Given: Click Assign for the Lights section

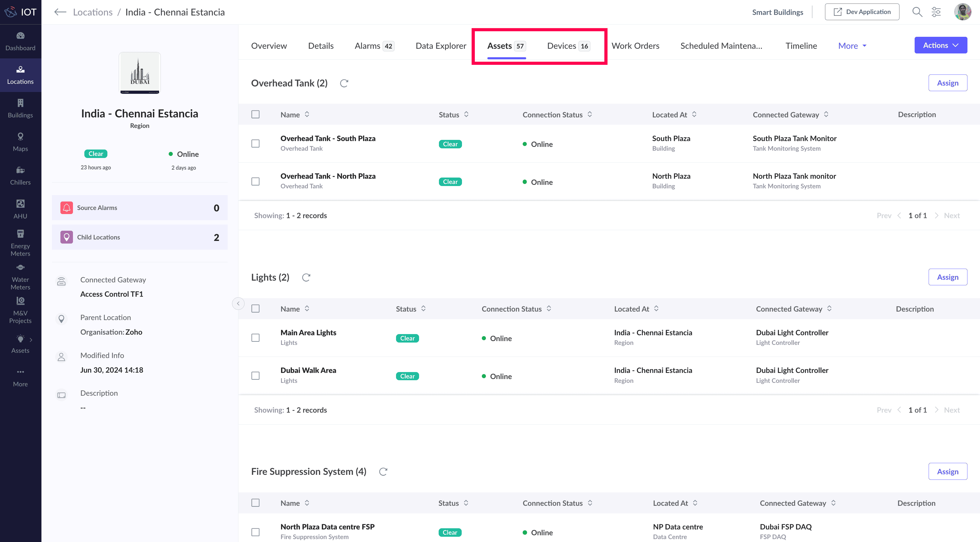Looking at the screenshot, I should 947,277.
